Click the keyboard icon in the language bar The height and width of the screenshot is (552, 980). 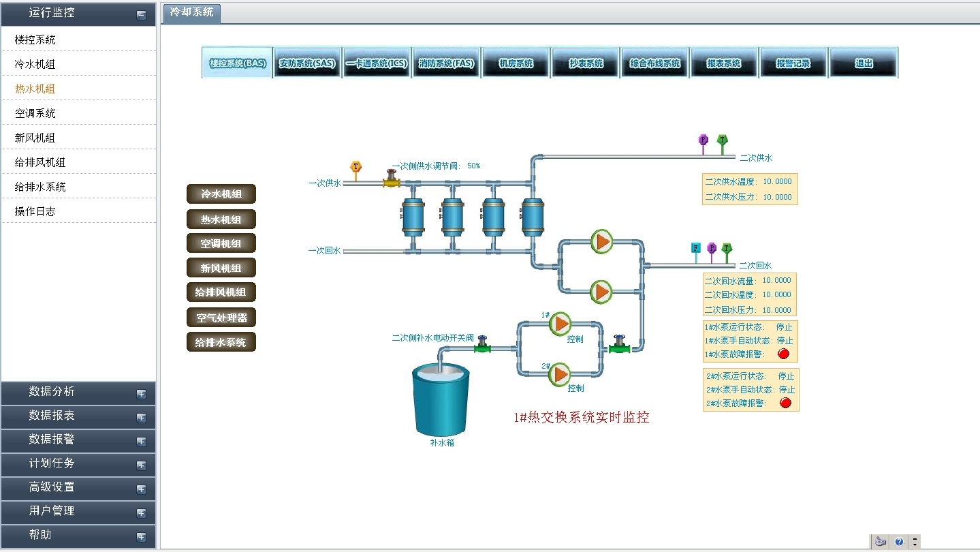click(x=881, y=542)
